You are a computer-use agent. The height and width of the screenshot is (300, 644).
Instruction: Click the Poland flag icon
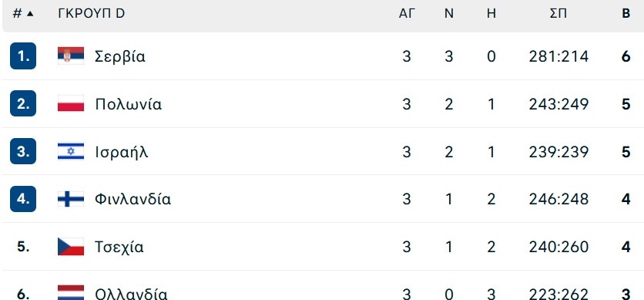(71, 103)
